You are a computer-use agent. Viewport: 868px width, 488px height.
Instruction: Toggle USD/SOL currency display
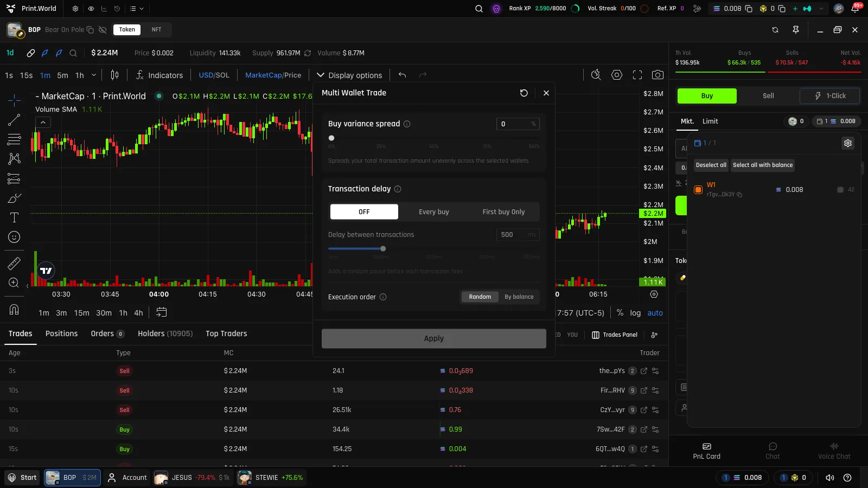[x=214, y=75]
